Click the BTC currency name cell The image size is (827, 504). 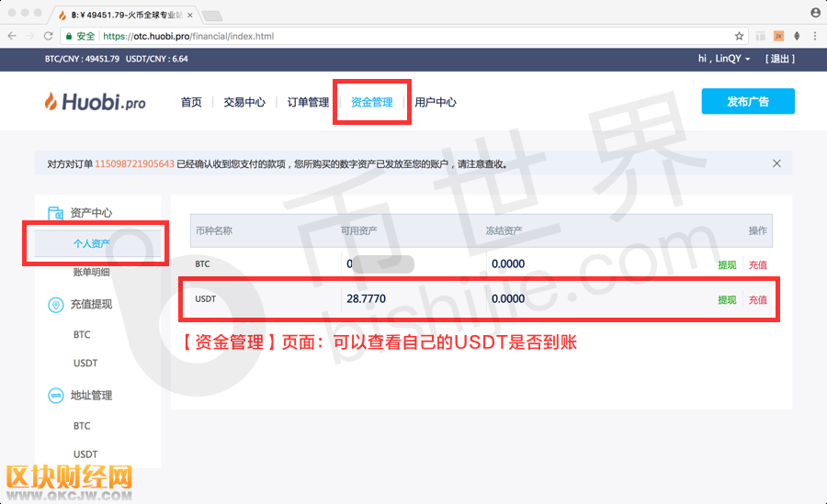click(202, 264)
